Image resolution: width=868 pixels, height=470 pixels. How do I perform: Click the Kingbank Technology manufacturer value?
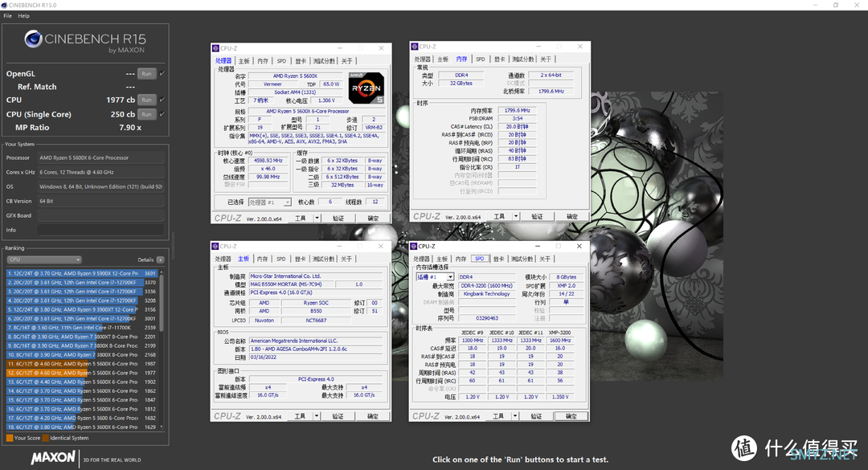click(x=486, y=294)
